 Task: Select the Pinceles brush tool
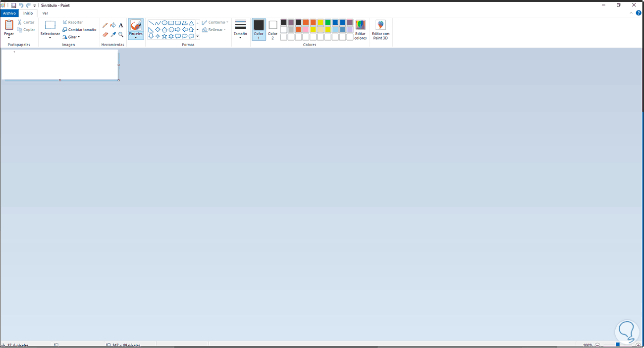pyautogui.click(x=135, y=28)
